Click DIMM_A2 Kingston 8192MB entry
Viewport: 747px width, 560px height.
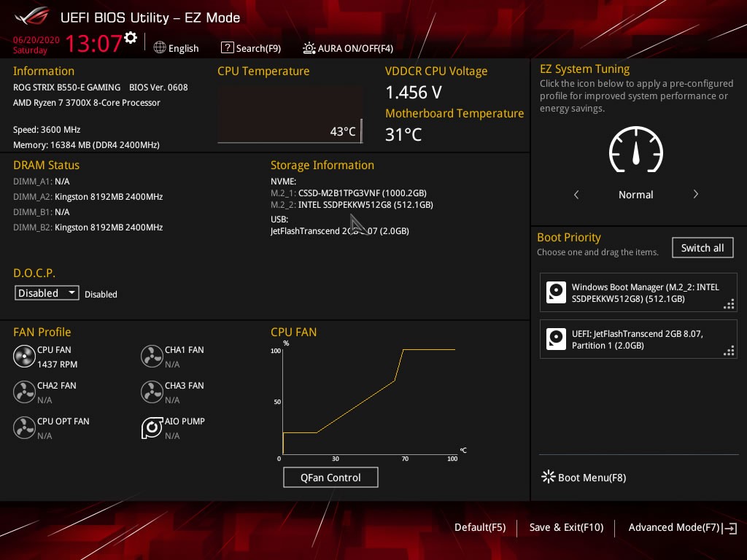tap(88, 197)
